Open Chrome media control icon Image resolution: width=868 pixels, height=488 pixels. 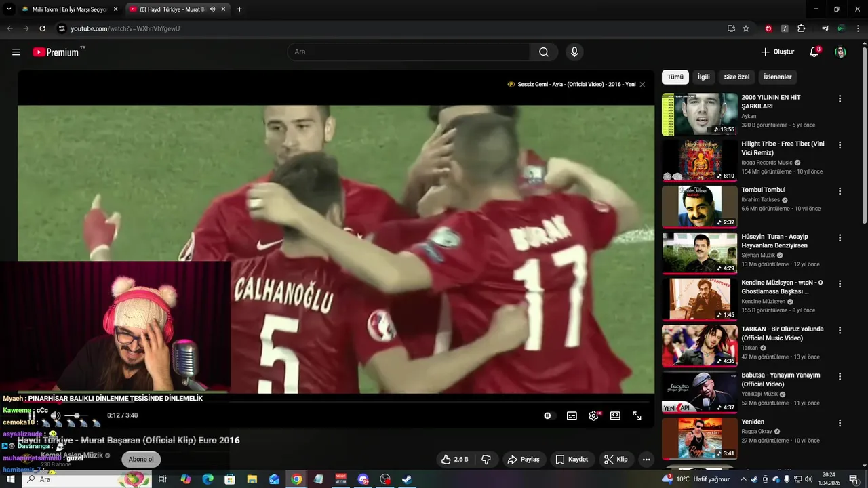[x=825, y=28]
